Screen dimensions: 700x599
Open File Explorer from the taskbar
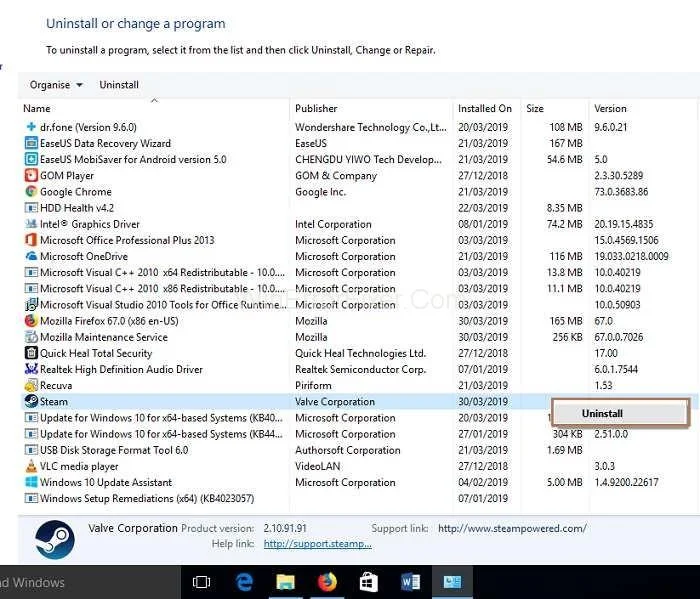pyautogui.click(x=285, y=582)
